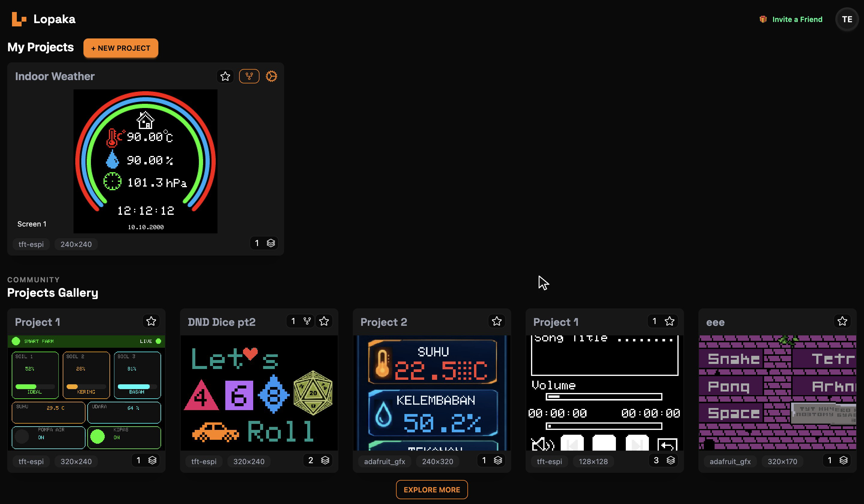Click layers icon on Project 2 card

click(x=498, y=460)
